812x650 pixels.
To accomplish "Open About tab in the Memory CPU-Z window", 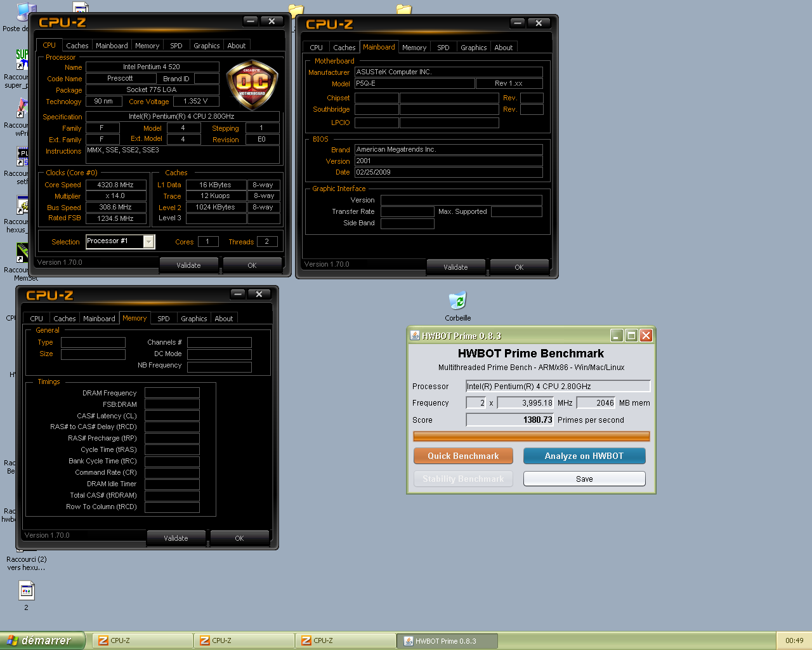I will click(224, 319).
